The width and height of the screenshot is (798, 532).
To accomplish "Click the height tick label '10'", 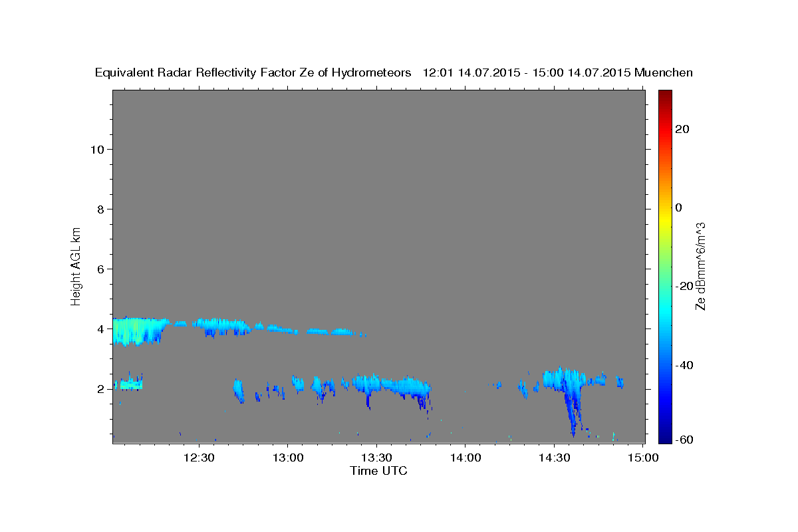I will [x=97, y=150].
